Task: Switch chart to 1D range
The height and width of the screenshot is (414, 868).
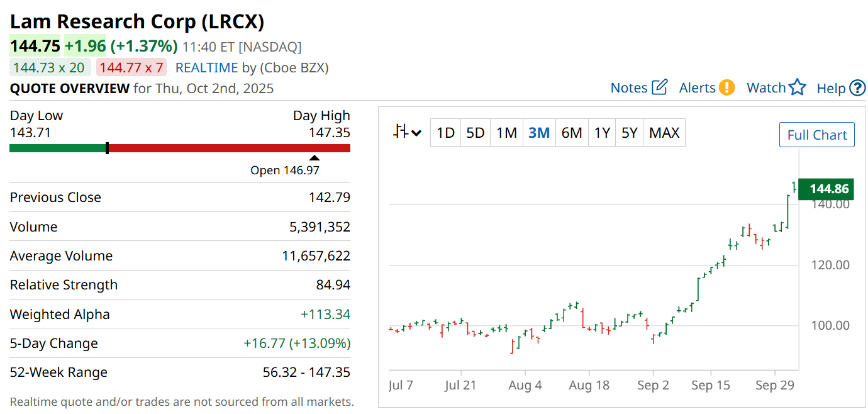Action: pos(445,133)
